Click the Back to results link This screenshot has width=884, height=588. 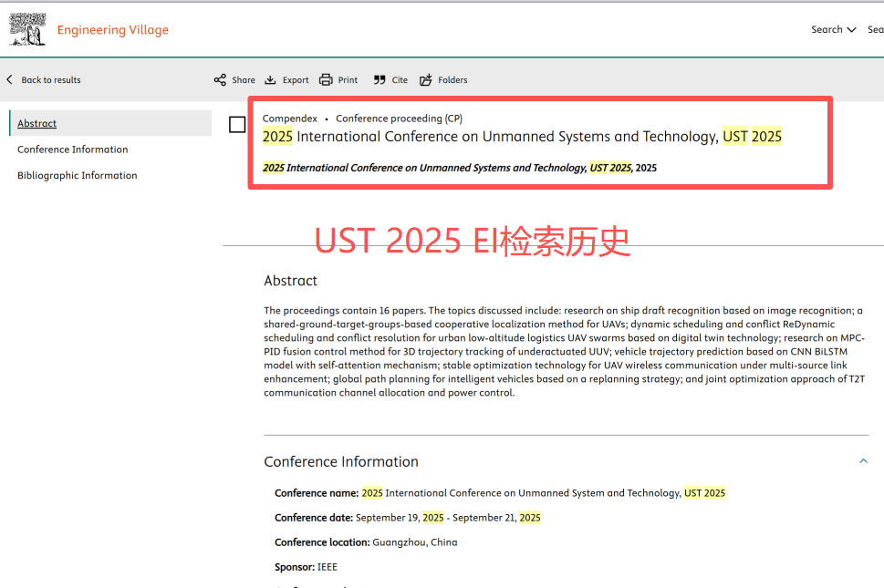point(50,79)
